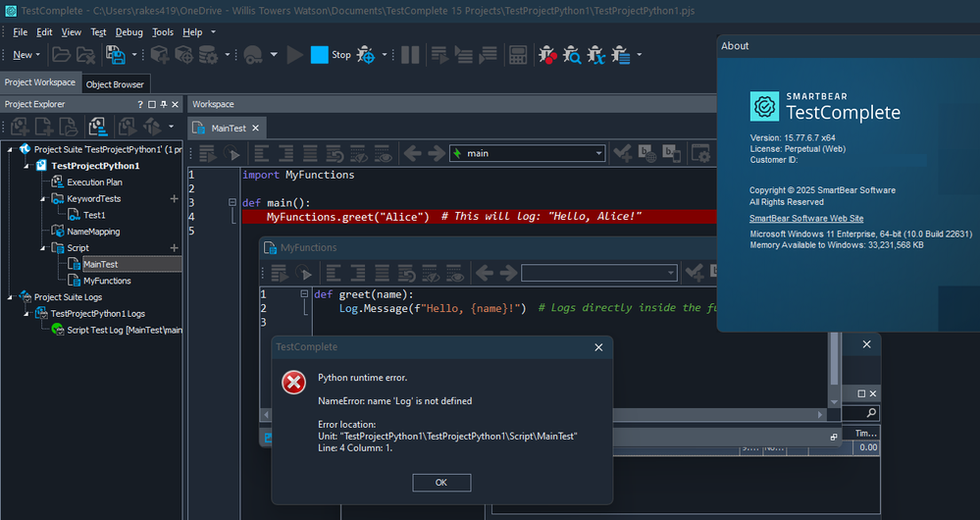Click the navigate back arrow in the MainTest editor toolbar
Screen dimensions: 980x520
(x=412, y=153)
